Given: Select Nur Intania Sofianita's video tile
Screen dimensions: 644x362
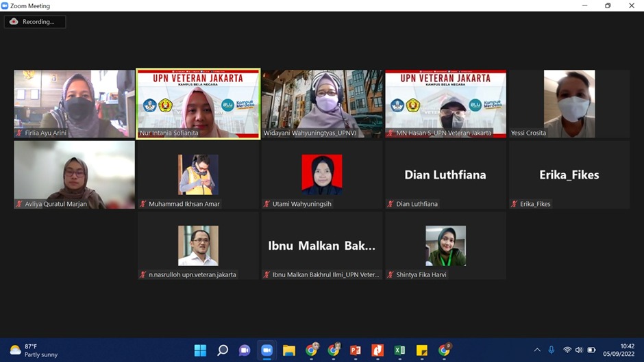Looking at the screenshot, I should [199, 103].
